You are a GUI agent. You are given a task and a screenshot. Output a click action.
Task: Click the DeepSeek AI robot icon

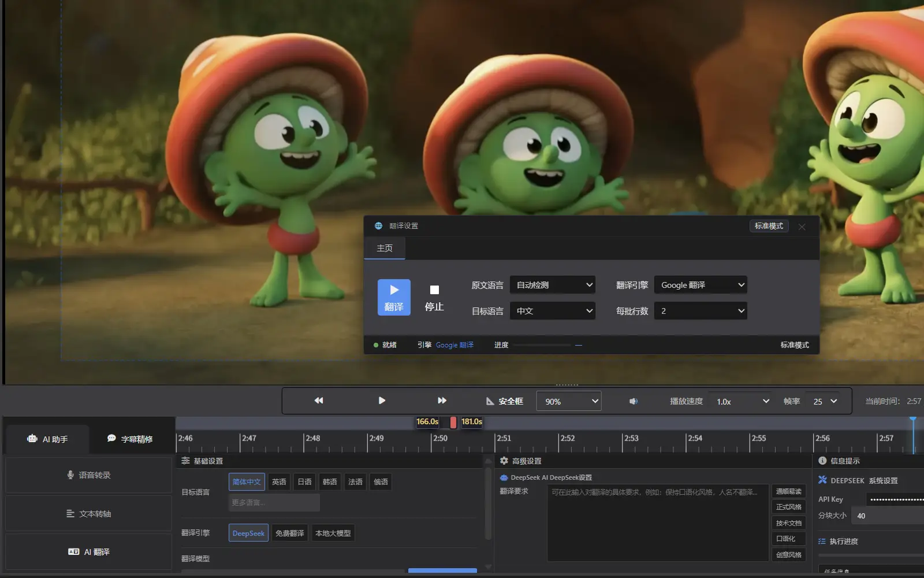pos(504,477)
